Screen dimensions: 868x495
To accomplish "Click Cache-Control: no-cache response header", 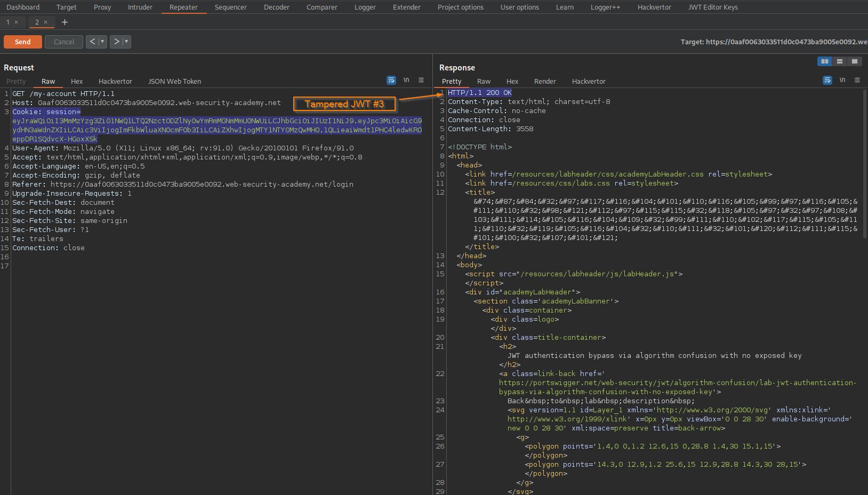I will point(497,110).
